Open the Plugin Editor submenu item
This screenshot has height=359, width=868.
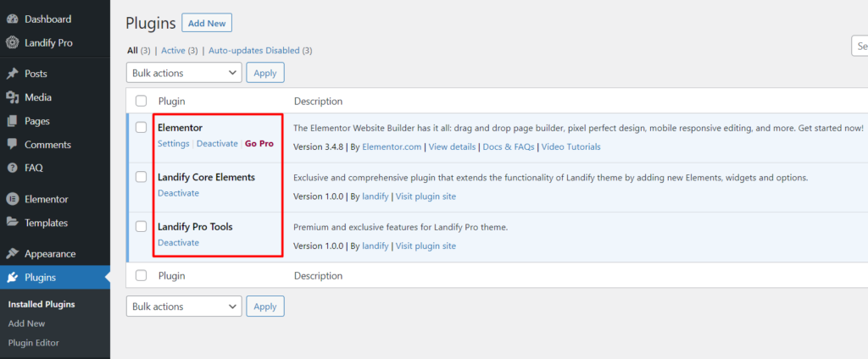[34, 343]
